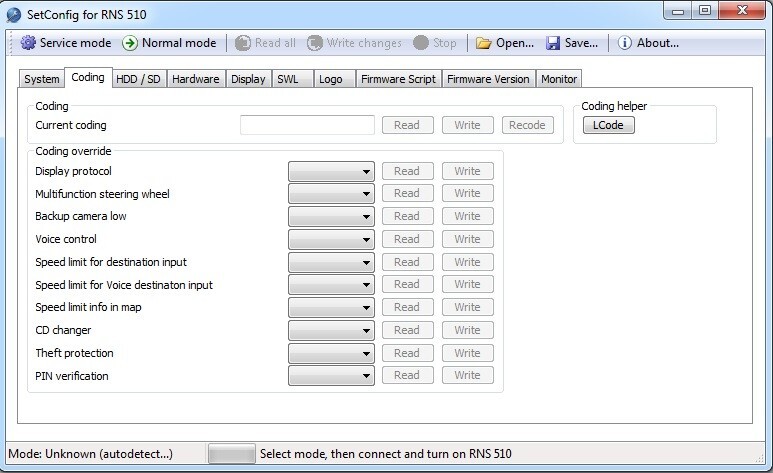This screenshot has height=473, width=773.
Task: Launch the LCode coding helper
Action: (608, 125)
